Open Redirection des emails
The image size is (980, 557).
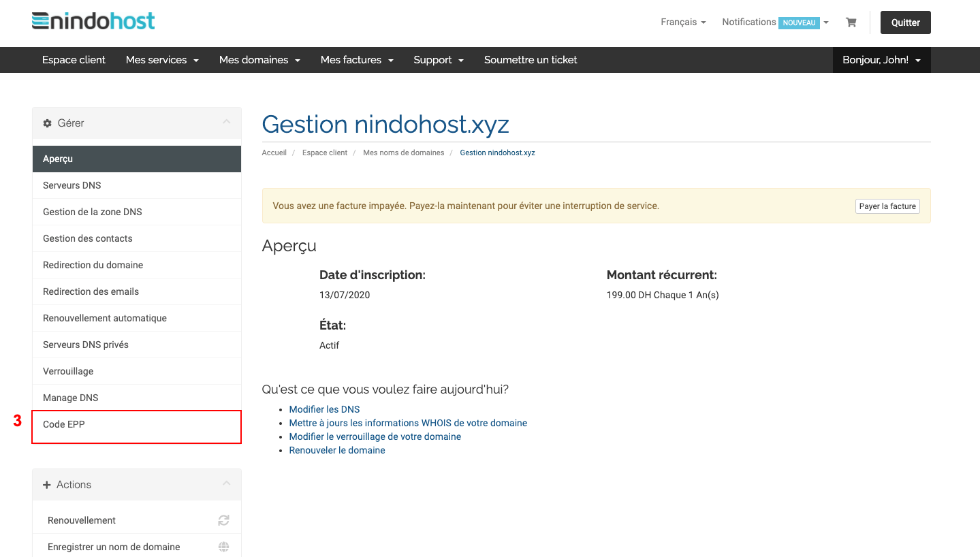pos(137,291)
